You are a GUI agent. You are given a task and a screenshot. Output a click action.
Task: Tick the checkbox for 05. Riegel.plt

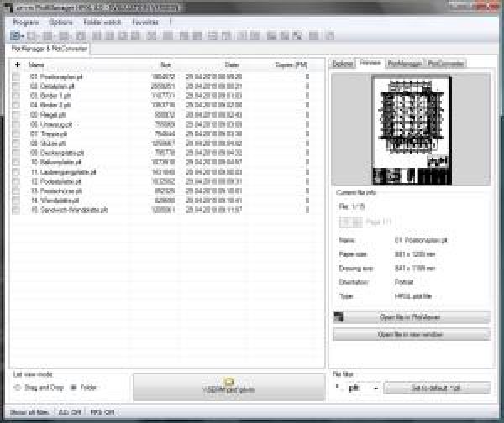click(x=16, y=115)
